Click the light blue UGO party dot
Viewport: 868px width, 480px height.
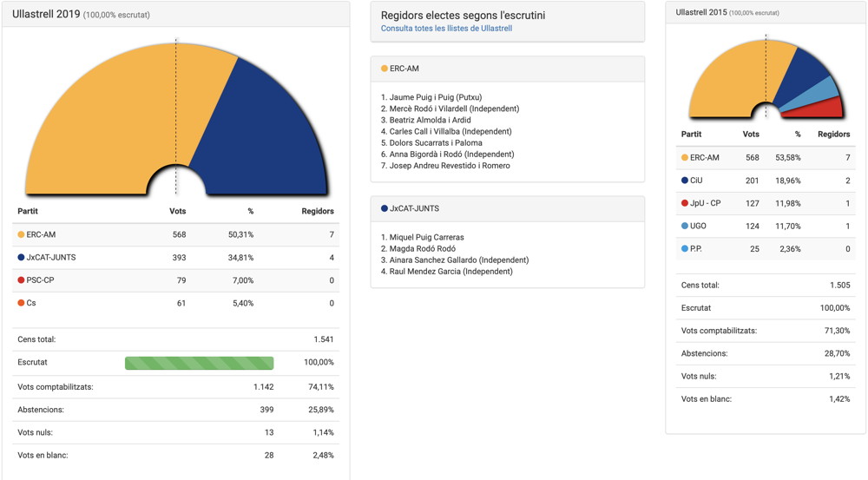coord(685,226)
